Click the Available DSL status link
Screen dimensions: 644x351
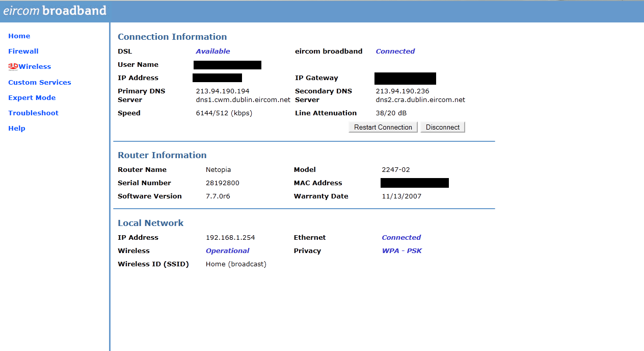pyautogui.click(x=213, y=51)
